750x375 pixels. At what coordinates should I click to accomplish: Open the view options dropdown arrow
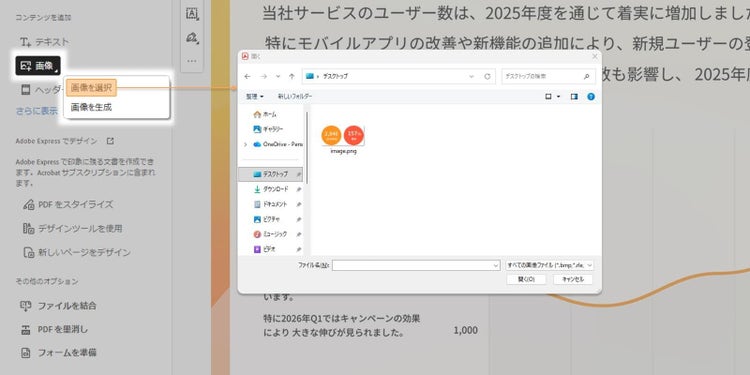click(558, 97)
